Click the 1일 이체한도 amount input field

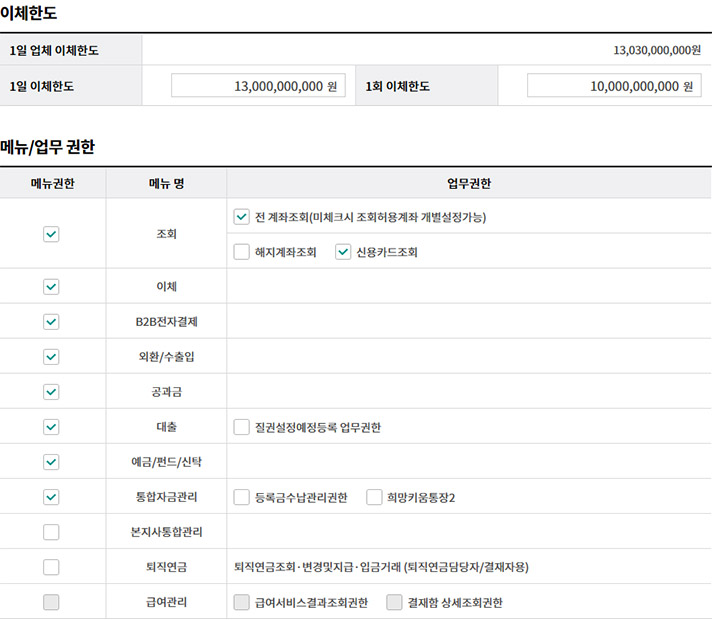(x=258, y=86)
